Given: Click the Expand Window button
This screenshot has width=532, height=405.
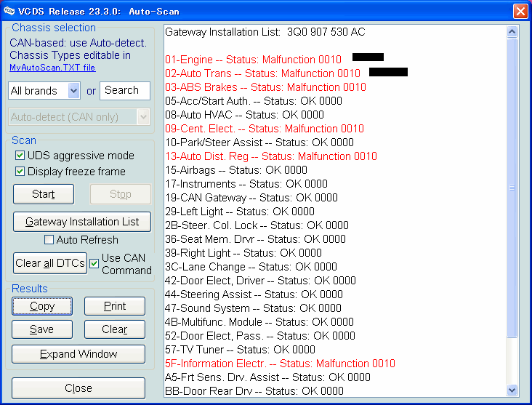Looking at the screenshot, I should coord(78,354).
